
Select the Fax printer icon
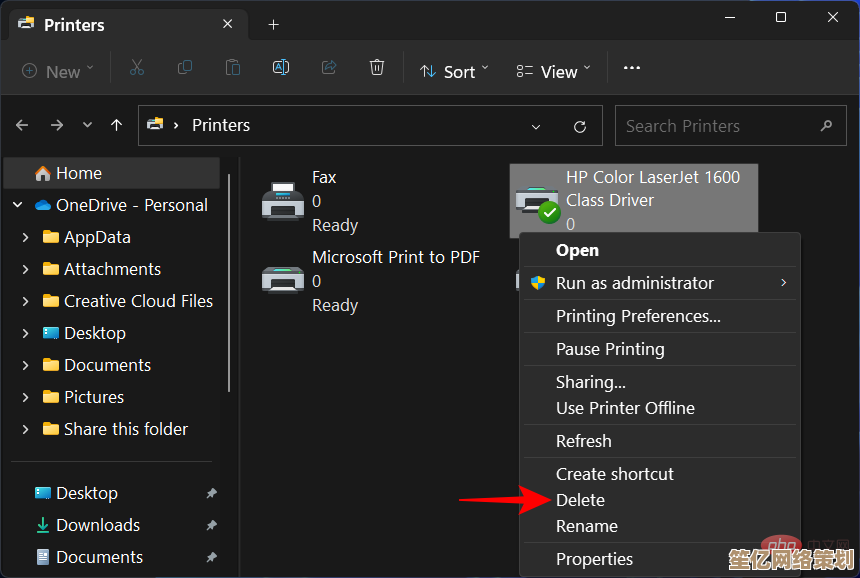(x=283, y=201)
